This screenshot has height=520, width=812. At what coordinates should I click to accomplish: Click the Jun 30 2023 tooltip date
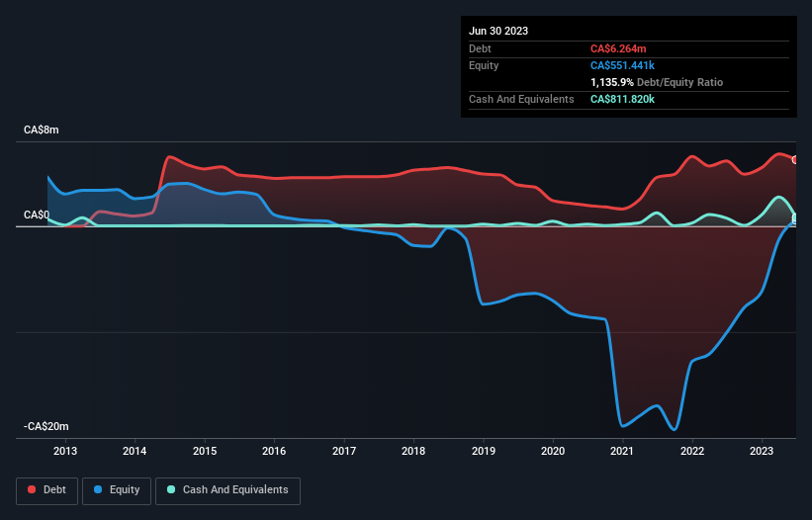(498, 31)
